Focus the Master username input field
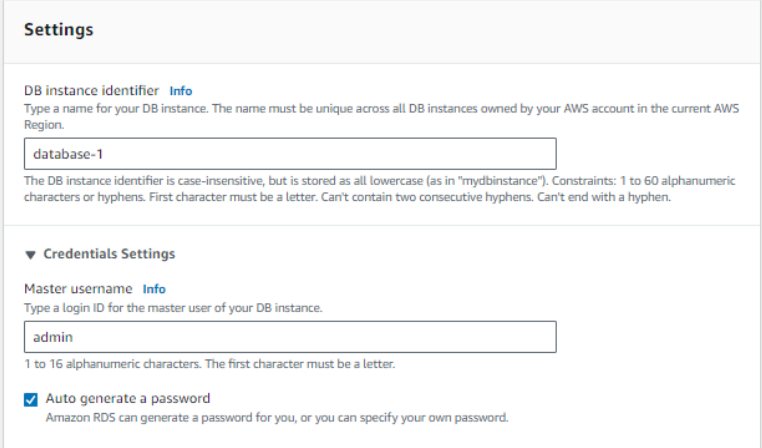 pyautogui.click(x=290, y=337)
